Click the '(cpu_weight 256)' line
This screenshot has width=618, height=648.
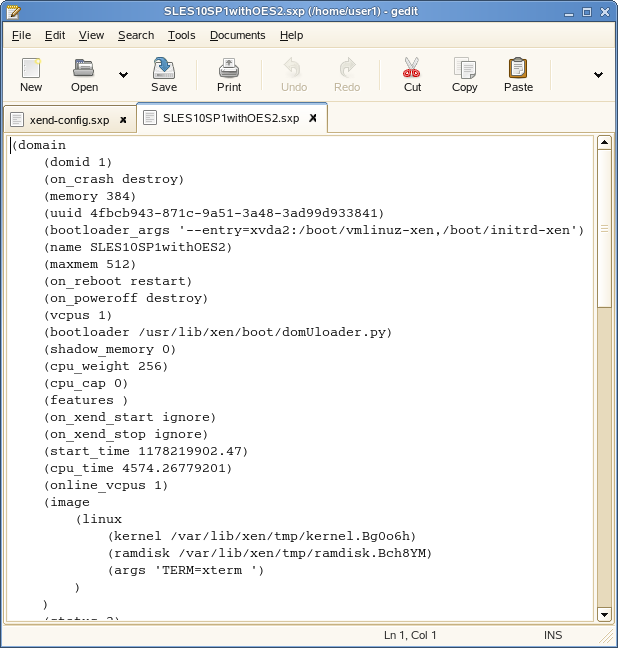[106, 366]
